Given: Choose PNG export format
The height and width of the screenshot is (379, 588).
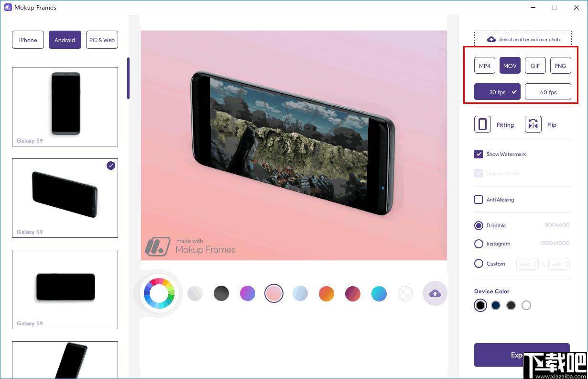Looking at the screenshot, I should (x=560, y=66).
